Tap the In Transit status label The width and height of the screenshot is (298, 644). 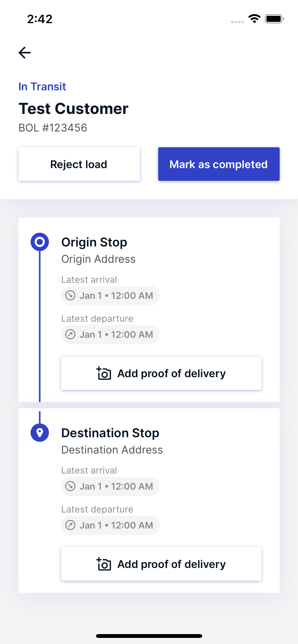click(x=42, y=86)
